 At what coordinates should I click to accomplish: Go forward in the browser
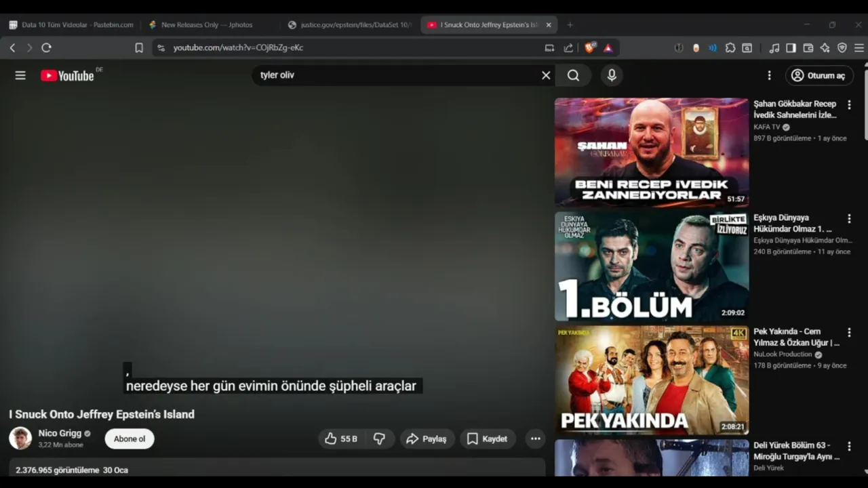29,47
